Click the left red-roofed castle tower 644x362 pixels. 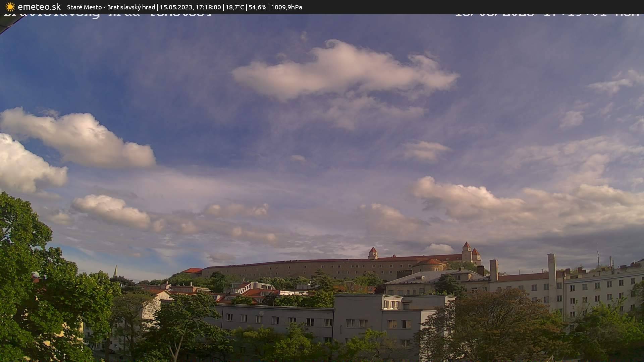373,253
